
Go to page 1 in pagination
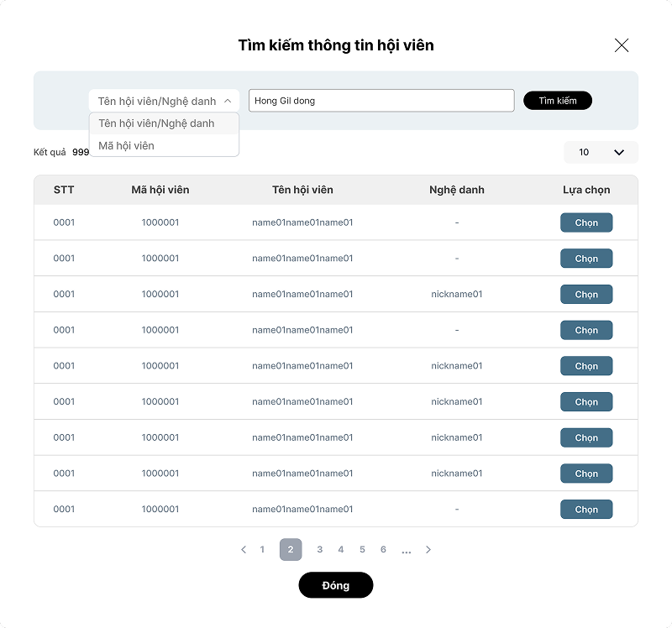pyautogui.click(x=262, y=550)
